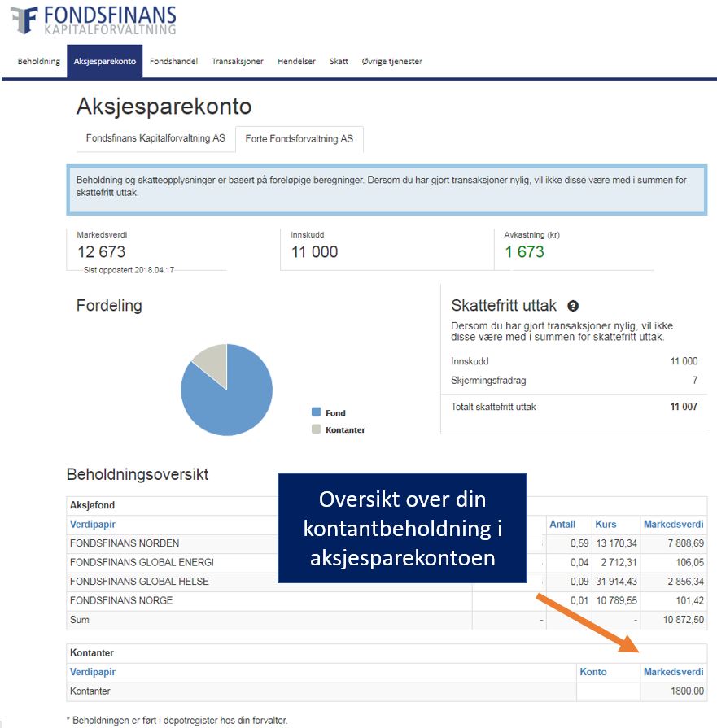Open the Transaksjoner tab
Image resolution: width=717 pixels, height=728 pixels.
(237, 61)
